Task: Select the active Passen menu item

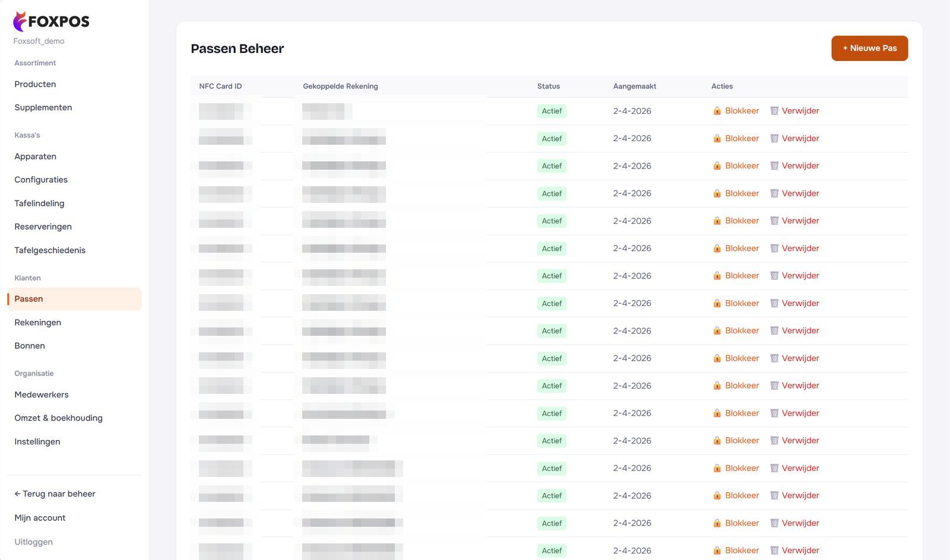Action: point(74,299)
